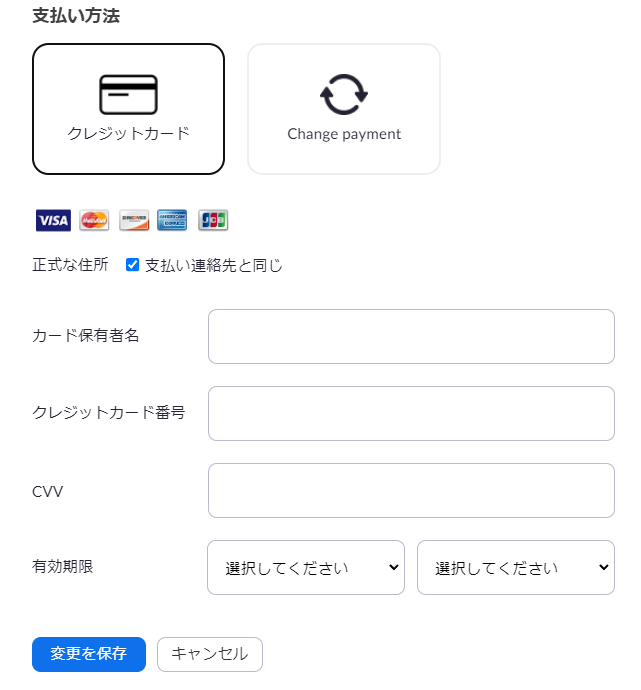Click the VISA card logo

52,220
